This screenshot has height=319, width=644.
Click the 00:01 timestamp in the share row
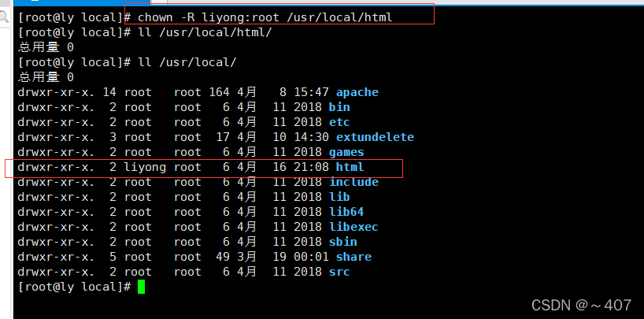tap(311, 257)
